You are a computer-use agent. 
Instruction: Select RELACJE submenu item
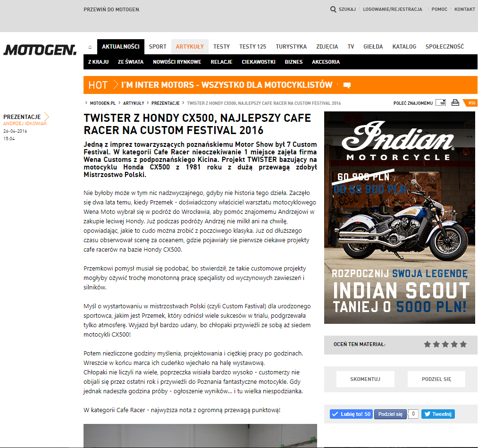pos(222,62)
